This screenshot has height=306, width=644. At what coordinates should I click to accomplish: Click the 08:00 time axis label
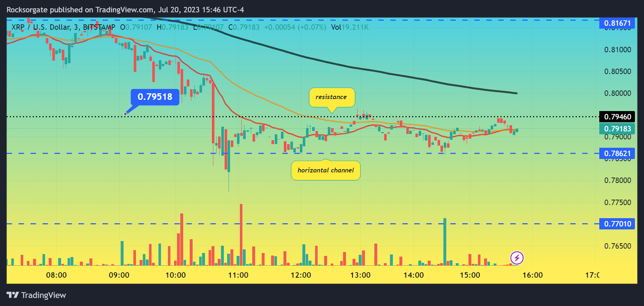[56, 275]
